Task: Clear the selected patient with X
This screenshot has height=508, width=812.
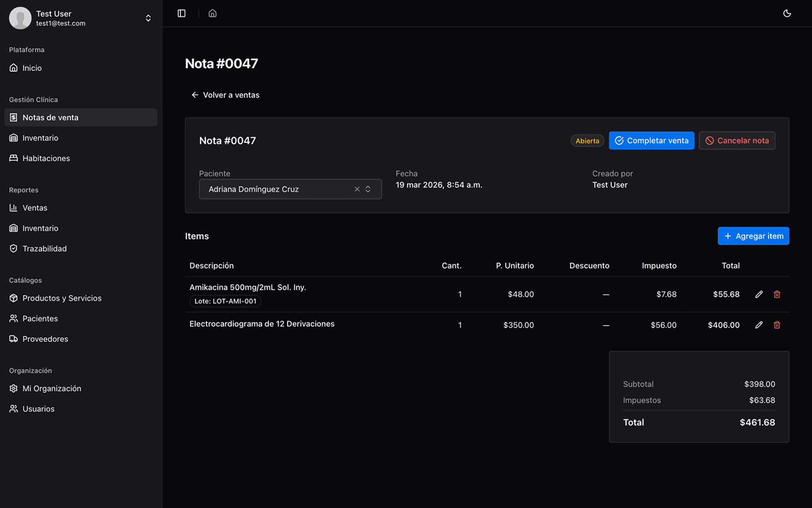Action: [357, 189]
